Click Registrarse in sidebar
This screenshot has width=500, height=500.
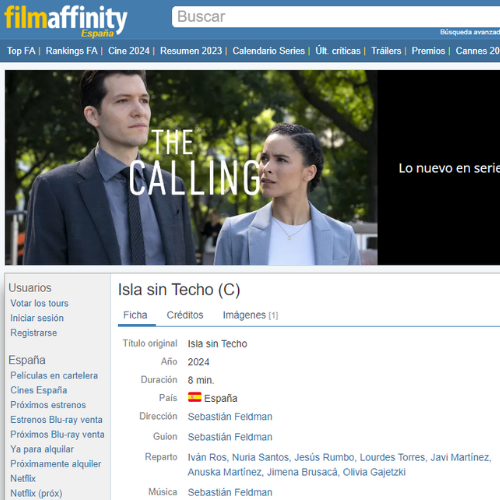pyautogui.click(x=34, y=333)
